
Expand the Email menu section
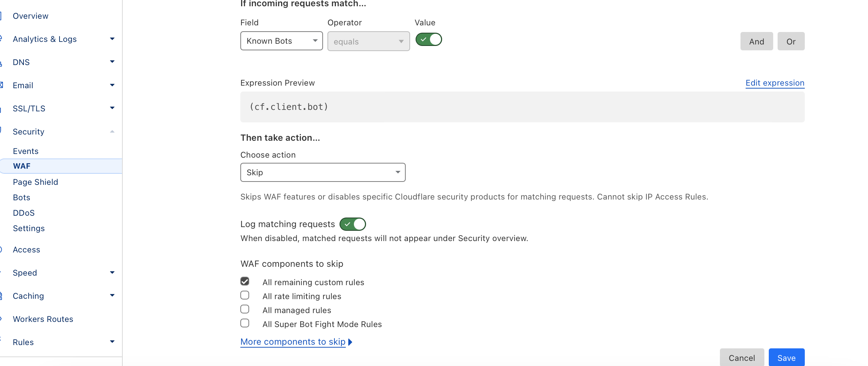112,85
